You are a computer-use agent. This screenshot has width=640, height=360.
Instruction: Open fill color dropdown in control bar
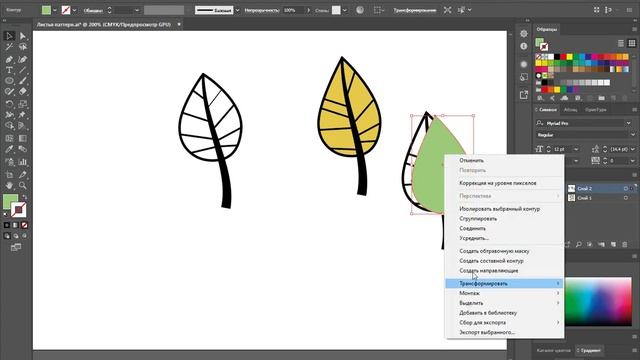(x=55, y=10)
